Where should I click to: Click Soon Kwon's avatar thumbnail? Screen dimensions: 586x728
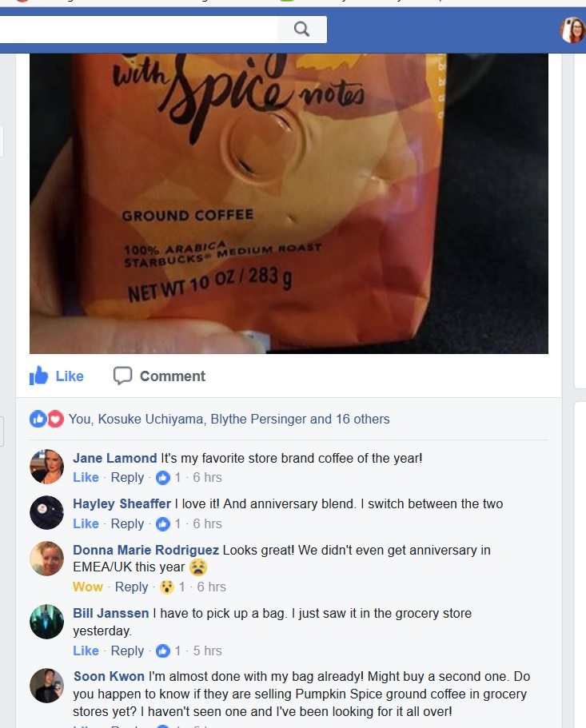[46, 686]
